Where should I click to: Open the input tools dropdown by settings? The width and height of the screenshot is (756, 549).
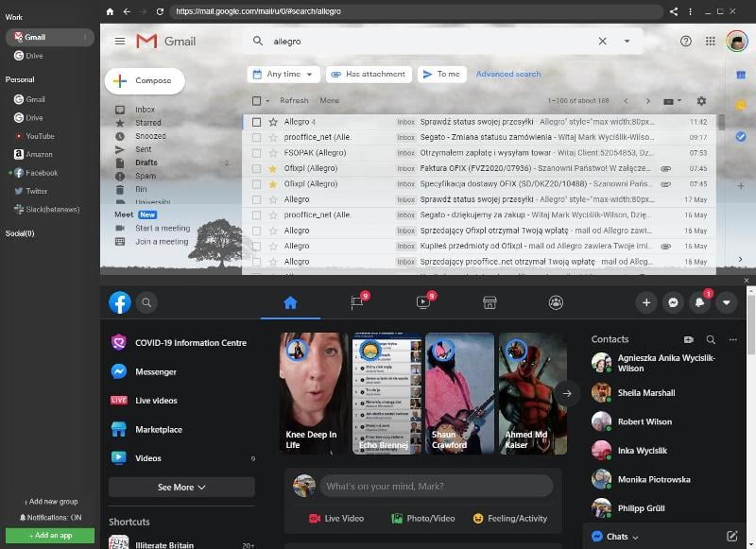tap(672, 101)
